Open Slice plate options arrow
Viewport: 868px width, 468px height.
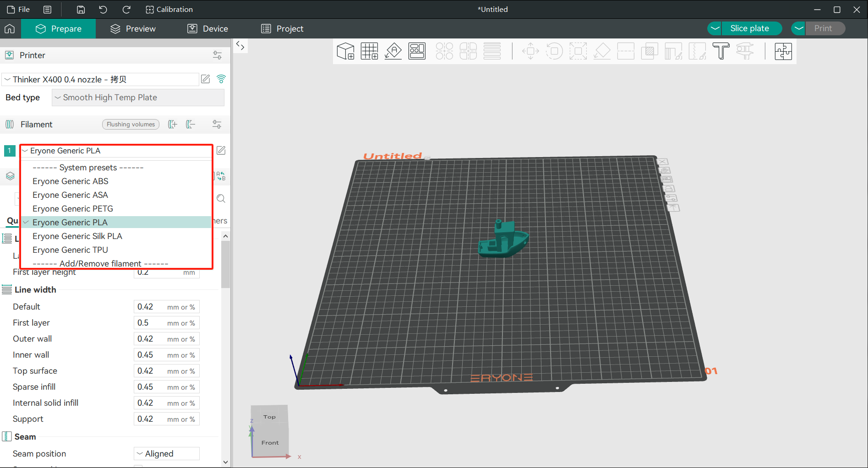pyautogui.click(x=715, y=28)
